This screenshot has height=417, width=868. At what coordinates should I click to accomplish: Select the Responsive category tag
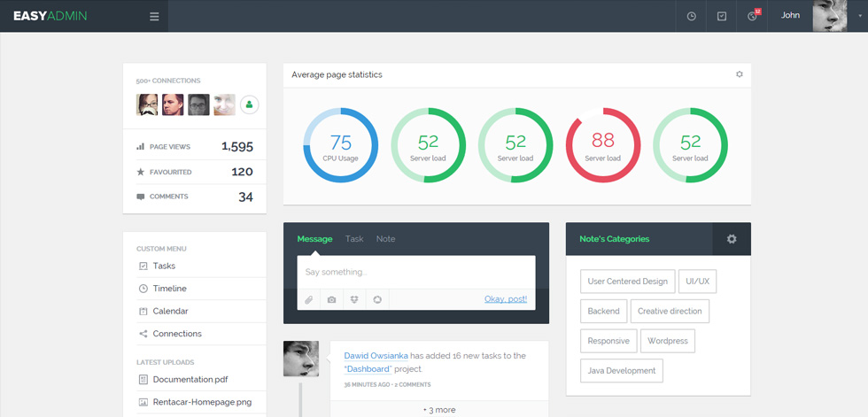(x=609, y=341)
